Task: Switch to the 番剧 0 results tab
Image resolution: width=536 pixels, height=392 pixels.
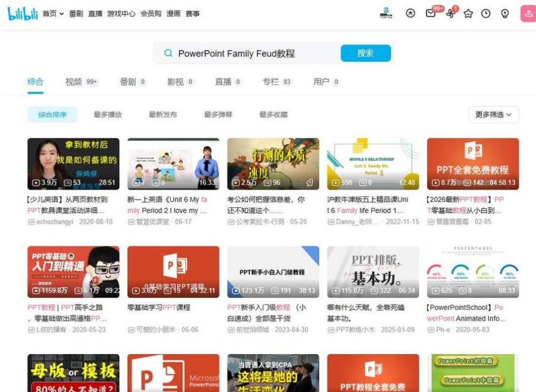Action: pyautogui.click(x=133, y=82)
